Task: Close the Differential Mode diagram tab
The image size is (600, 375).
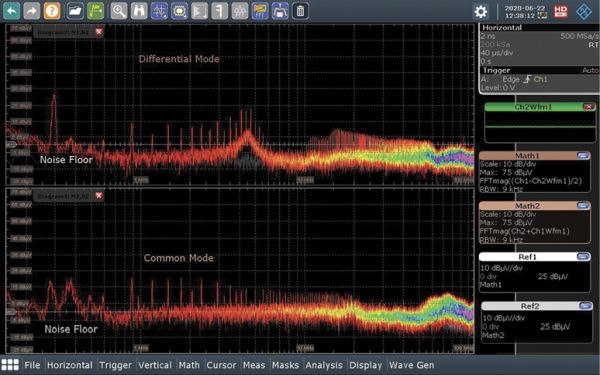Action: (x=99, y=32)
